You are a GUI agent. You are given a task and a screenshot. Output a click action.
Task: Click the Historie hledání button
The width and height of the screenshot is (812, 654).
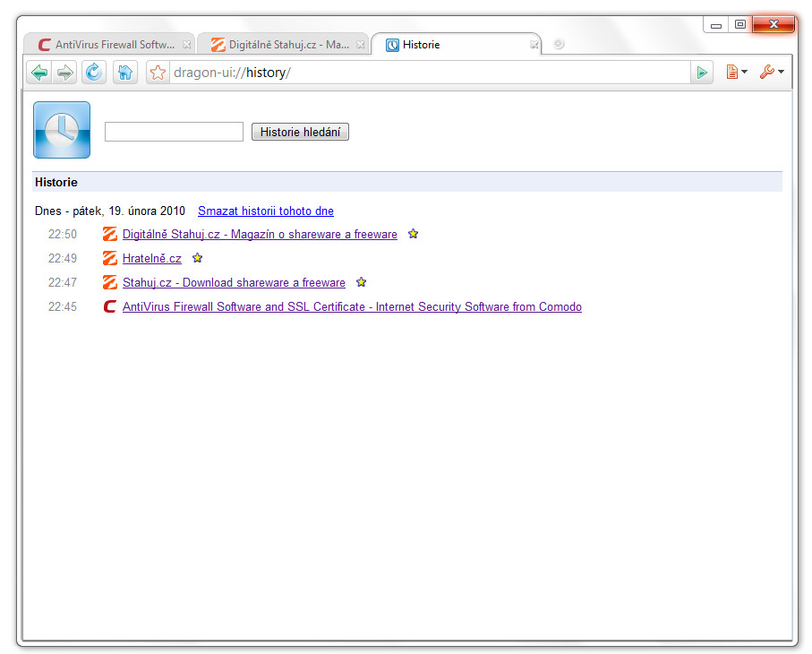coord(300,133)
